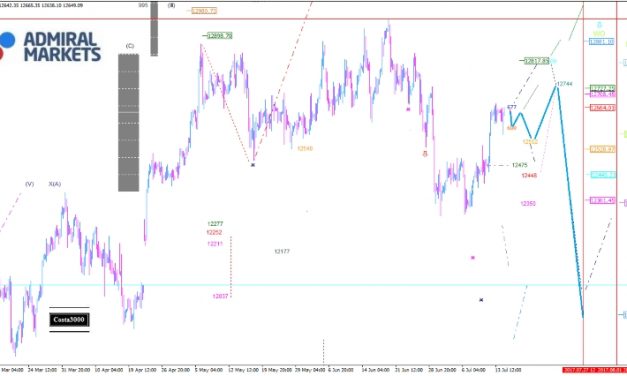Click the 12744 target label
This screenshot has height=376, width=627.
(565, 84)
